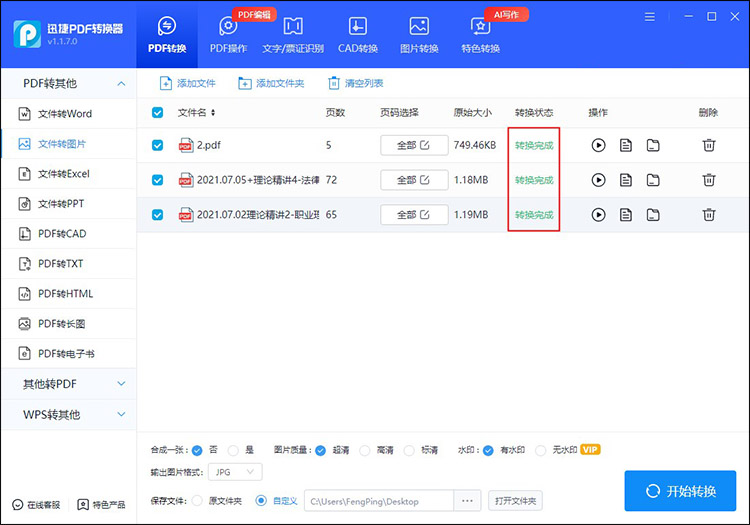Click the 打开文件夹 button

coord(515,501)
